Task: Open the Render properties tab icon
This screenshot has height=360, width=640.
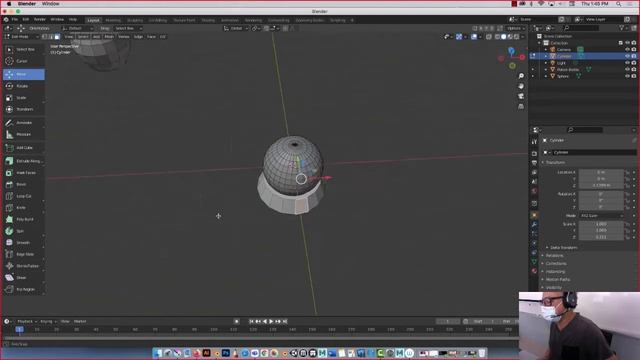Action: click(534, 153)
